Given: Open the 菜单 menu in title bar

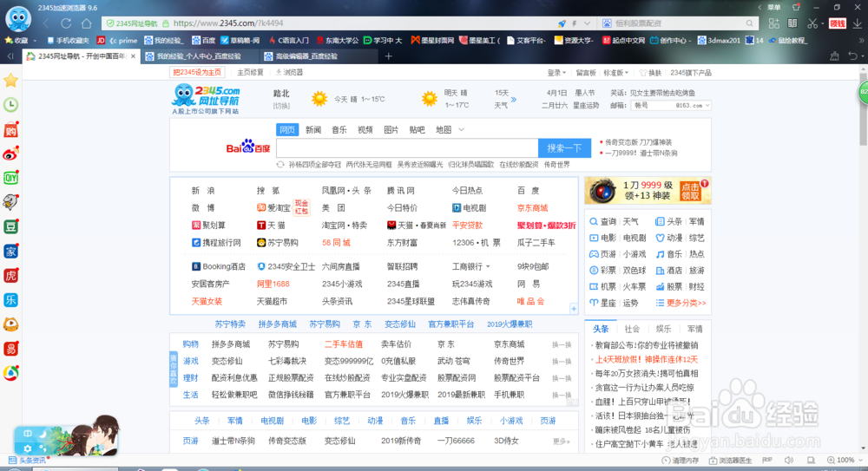Looking at the screenshot, I should [x=773, y=7].
